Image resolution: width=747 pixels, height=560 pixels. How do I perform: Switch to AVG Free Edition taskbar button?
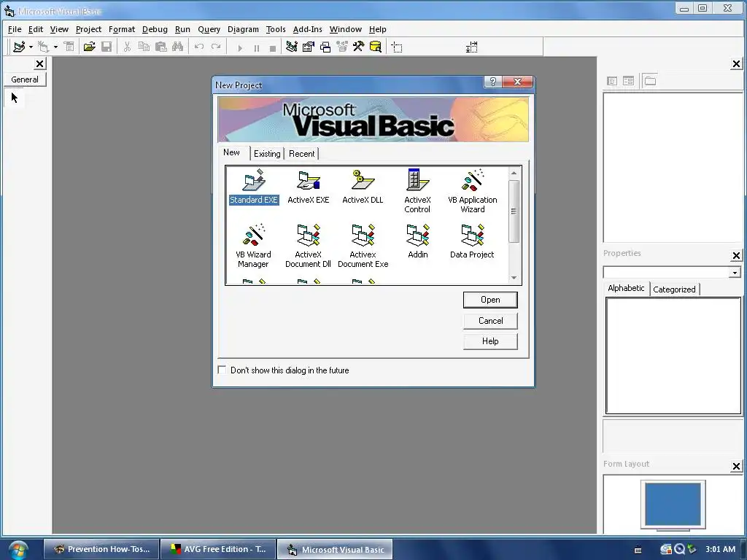(218, 549)
